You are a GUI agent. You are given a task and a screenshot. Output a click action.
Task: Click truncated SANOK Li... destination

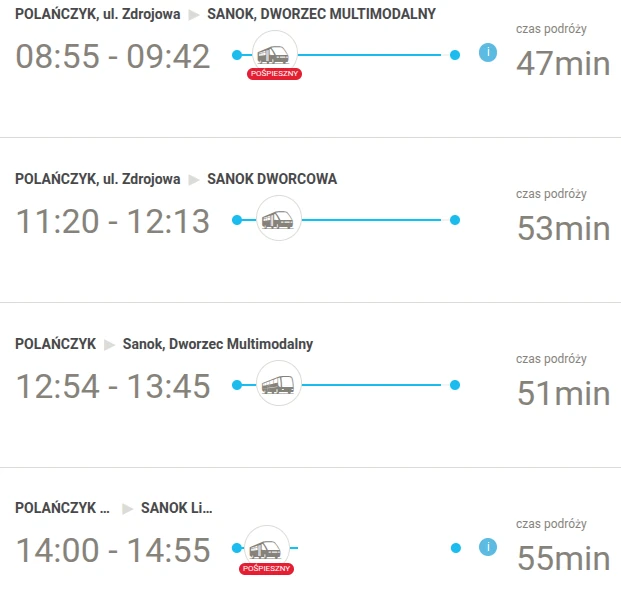tap(176, 508)
